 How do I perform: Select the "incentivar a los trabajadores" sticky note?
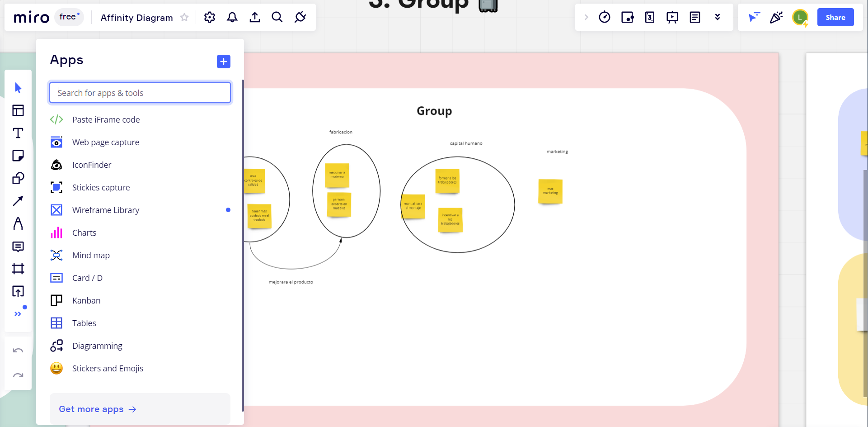coord(450,220)
